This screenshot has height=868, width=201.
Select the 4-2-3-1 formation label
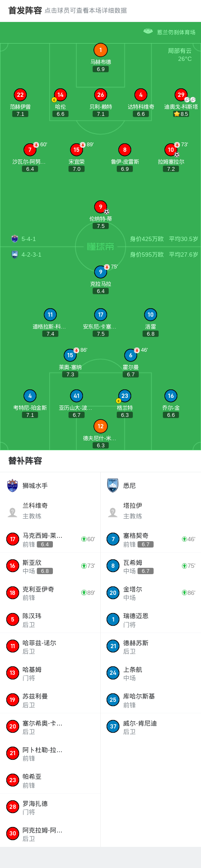(31, 255)
